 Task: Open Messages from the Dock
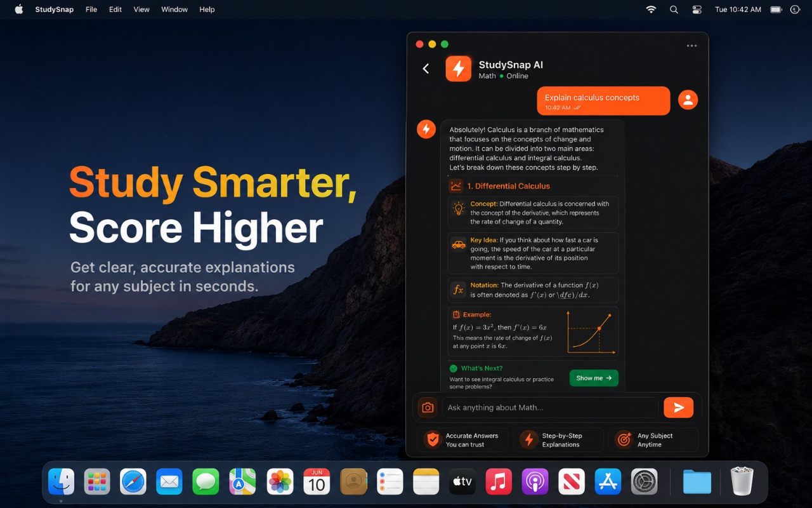point(206,481)
